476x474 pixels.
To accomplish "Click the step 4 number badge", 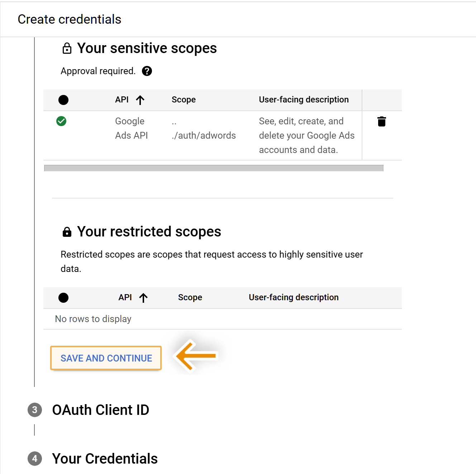I will 35,459.
